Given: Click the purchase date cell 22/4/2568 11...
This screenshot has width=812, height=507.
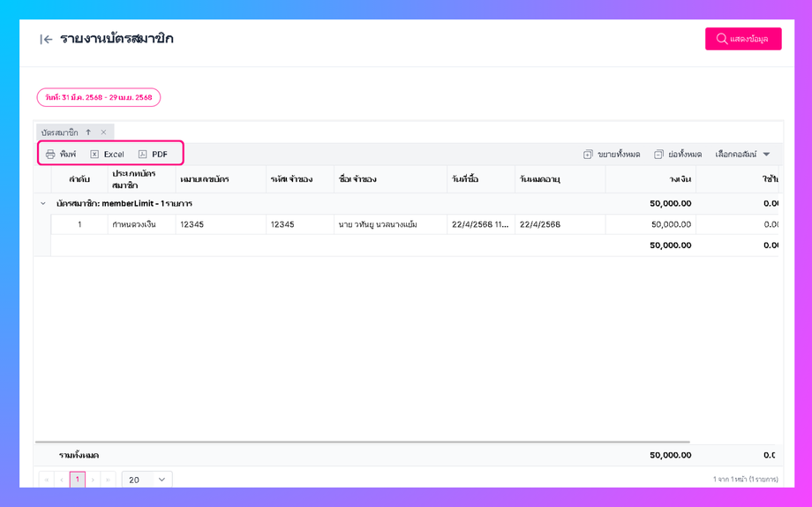Looking at the screenshot, I should [480, 224].
